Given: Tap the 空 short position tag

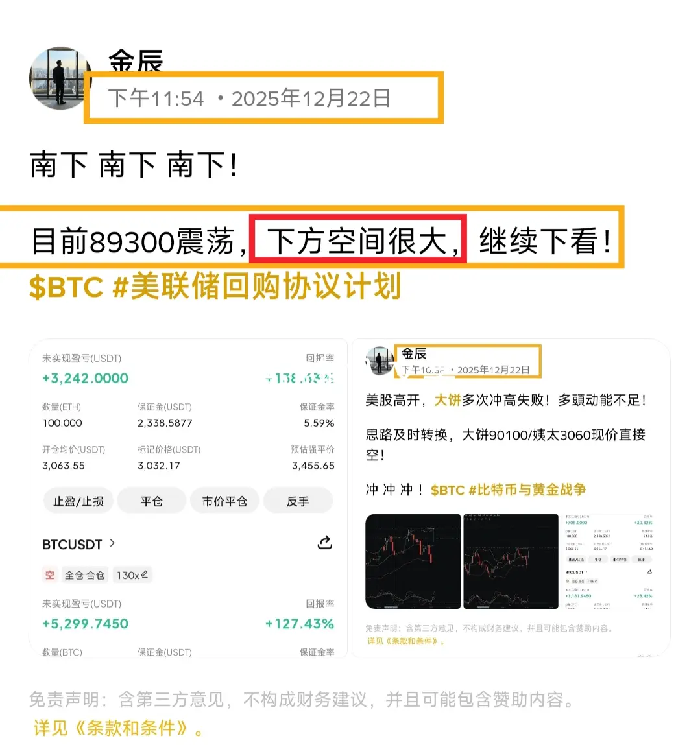Looking at the screenshot, I should tap(50, 575).
